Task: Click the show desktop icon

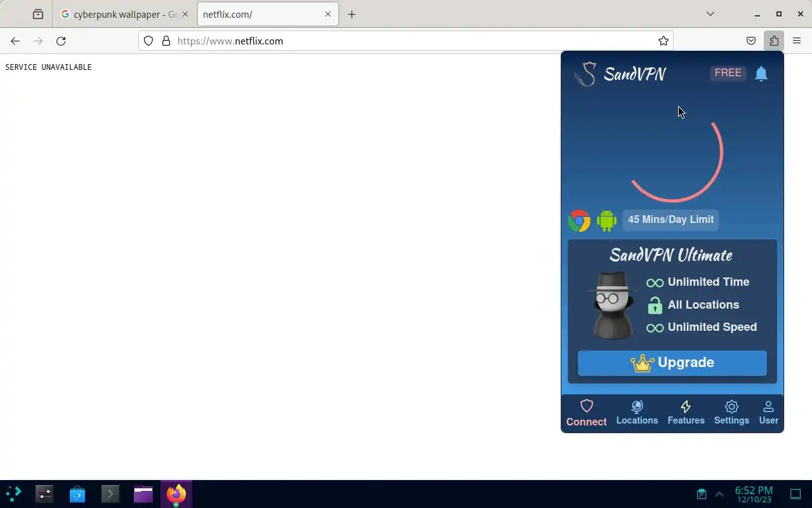Action: pos(796,494)
